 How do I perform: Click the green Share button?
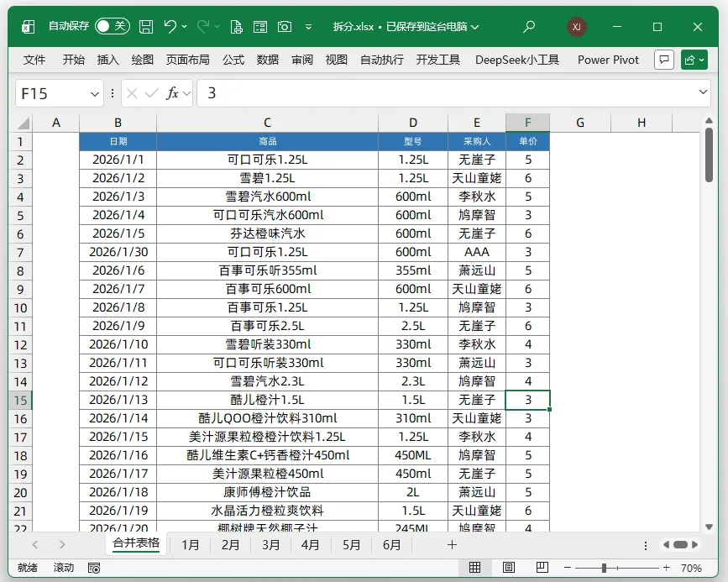pos(694,60)
